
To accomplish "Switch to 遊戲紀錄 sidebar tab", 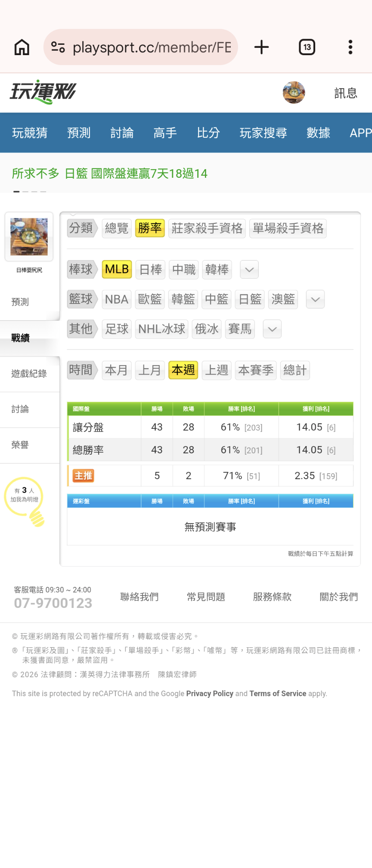I will click(29, 374).
